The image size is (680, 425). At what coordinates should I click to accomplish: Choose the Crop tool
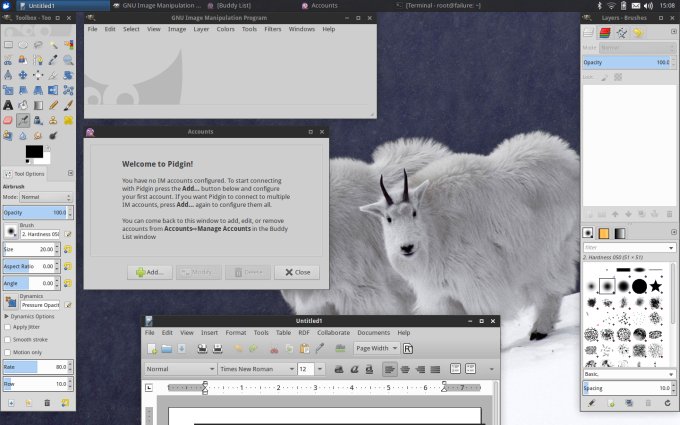[x=53, y=75]
